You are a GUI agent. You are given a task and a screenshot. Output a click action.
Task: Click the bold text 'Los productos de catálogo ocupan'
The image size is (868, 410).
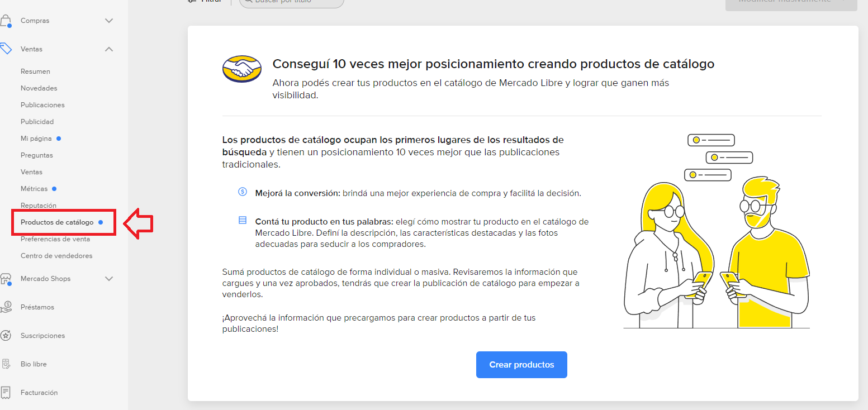coord(393,146)
